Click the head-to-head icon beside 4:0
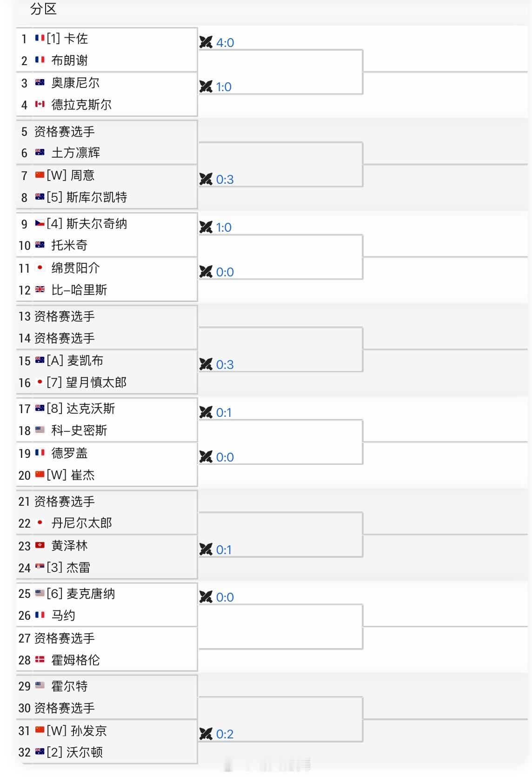 [x=206, y=42]
